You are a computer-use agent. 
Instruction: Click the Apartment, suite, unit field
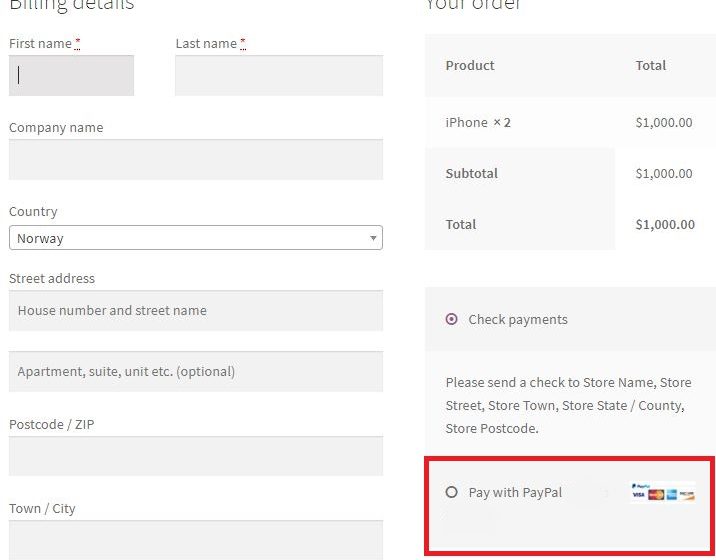point(196,371)
